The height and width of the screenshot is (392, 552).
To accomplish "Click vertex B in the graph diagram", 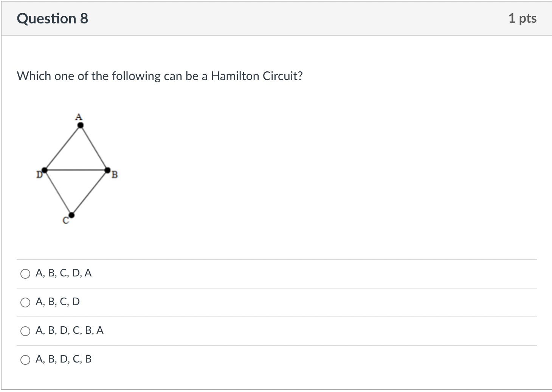I will [107, 170].
